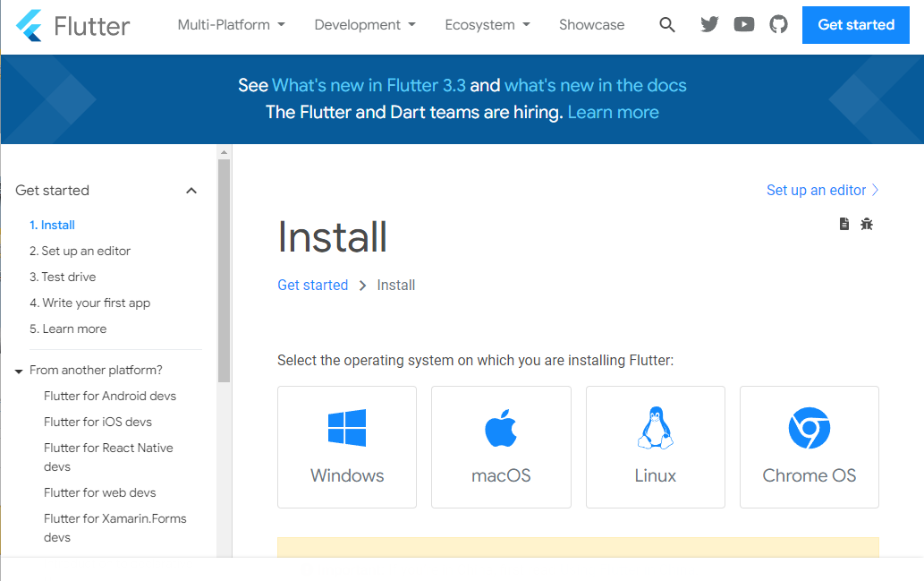Click the Flutter logo in the header
The width and height of the screenshot is (924, 581).
[72, 26]
